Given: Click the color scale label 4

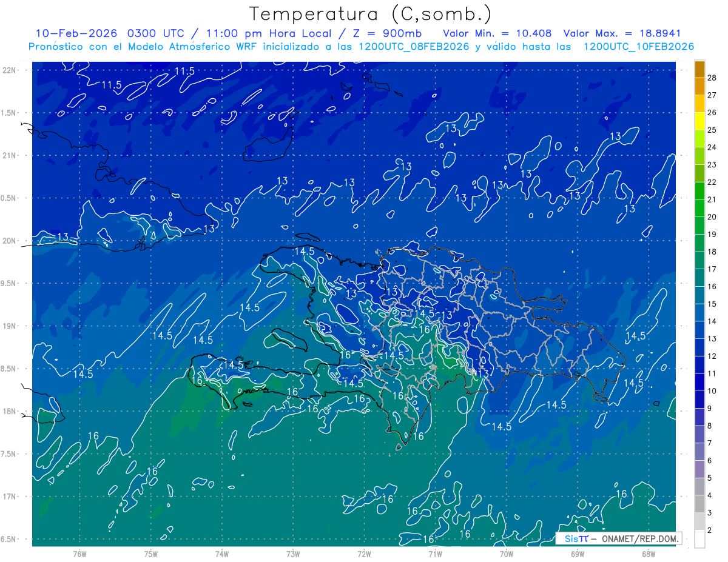Looking at the screenshot, I should tap(710, 495).
